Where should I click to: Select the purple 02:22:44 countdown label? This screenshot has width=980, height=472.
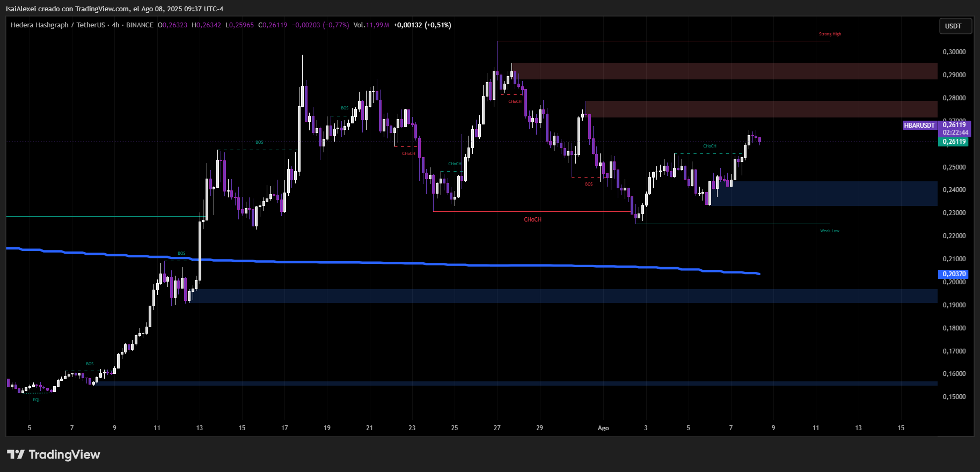pos(955,132)
